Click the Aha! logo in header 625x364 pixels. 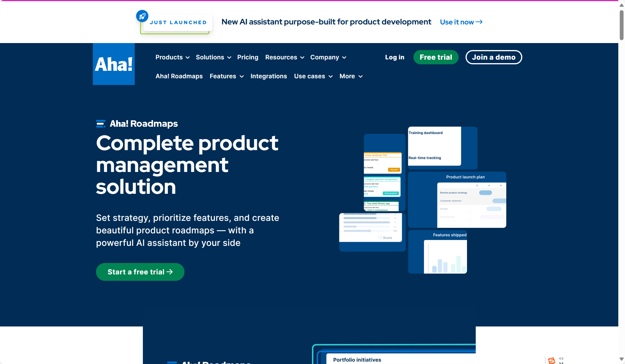tap(113, 64)
